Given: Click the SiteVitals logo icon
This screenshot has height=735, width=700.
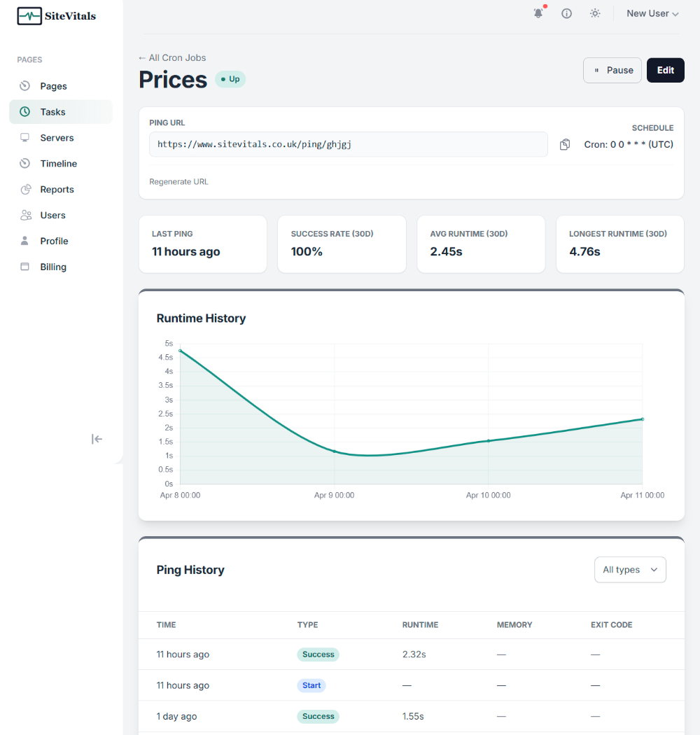Looking at the screenshot, I should pos(28,15).
